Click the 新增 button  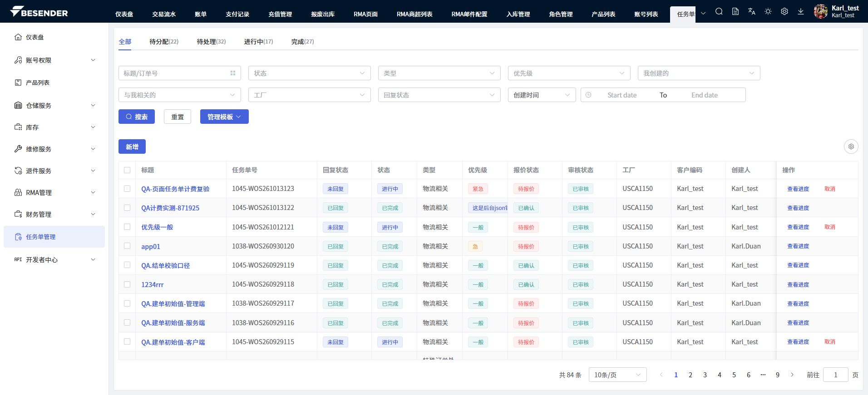(132, 146)
